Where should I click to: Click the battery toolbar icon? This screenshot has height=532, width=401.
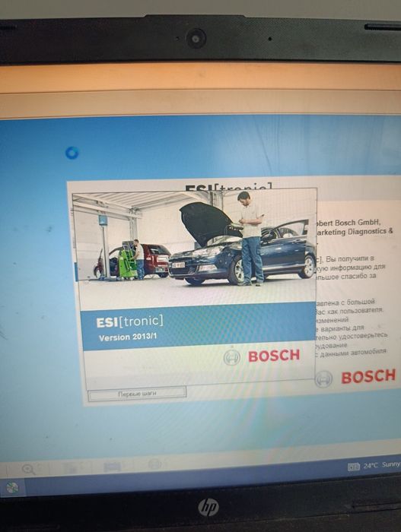112,467
